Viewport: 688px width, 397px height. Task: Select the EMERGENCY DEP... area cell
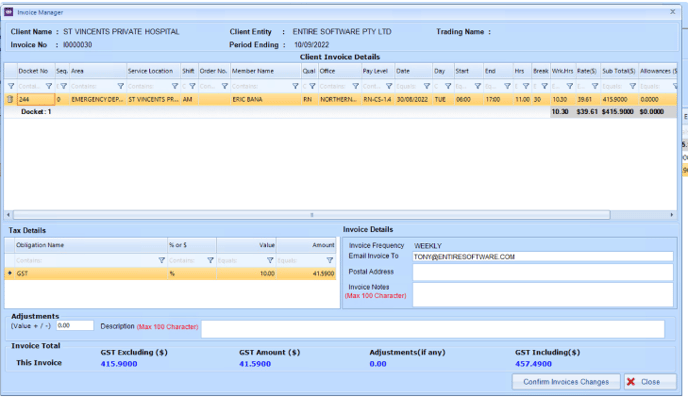coord(98,100)
